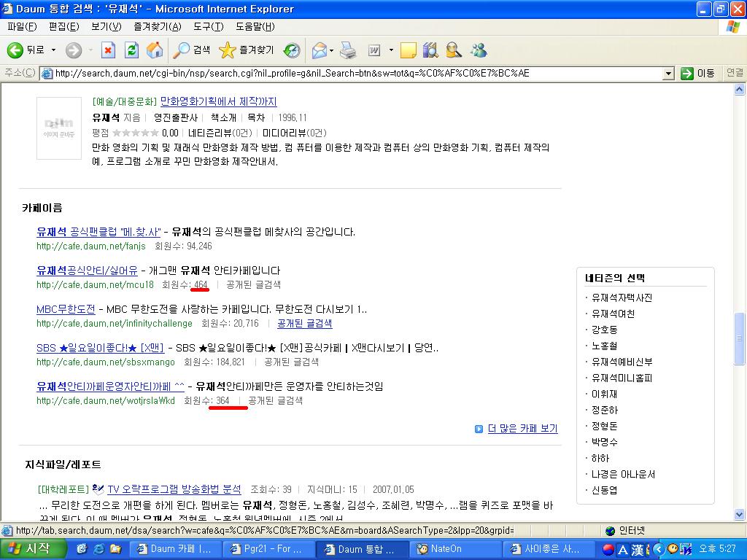Viewport: 747px width, 560px height.
Task: Open the 파일(F) menu
Action: point(22,27)
